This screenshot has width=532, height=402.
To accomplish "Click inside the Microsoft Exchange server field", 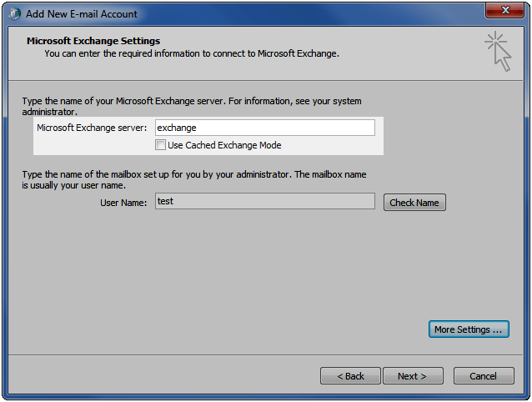I will point(265,128).
